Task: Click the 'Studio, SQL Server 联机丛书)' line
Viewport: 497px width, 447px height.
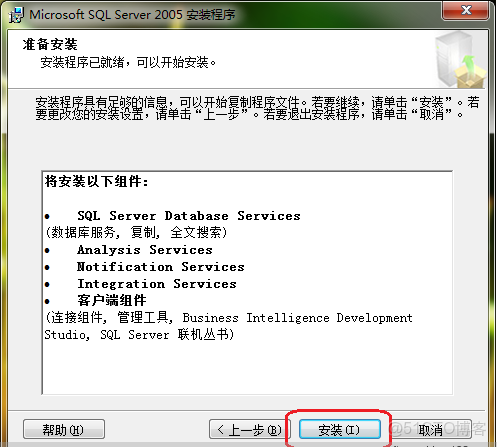Action: coord(139,334)
